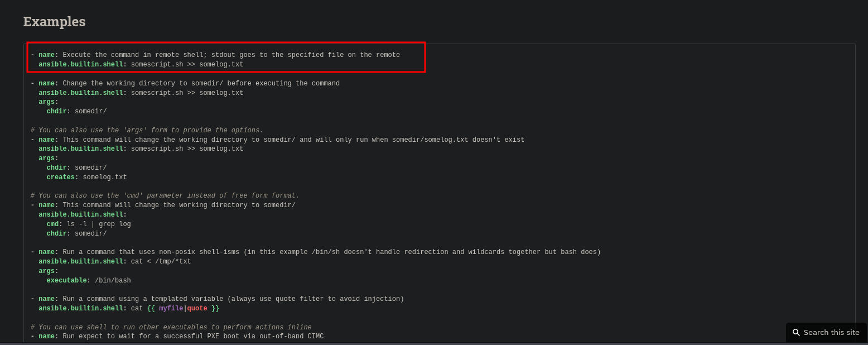Click the "executable: /bin/bash" line
This screenshot has height=345, width=868.
tap(89, 281)
